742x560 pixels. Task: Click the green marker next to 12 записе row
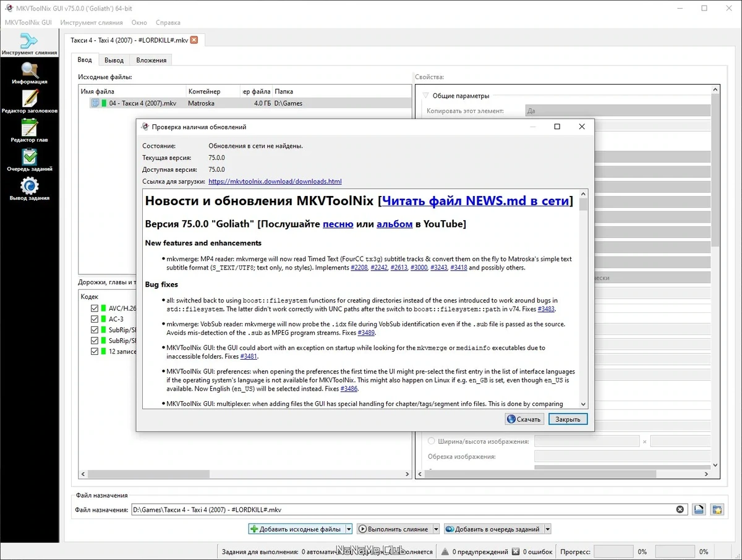pos(104,351)
